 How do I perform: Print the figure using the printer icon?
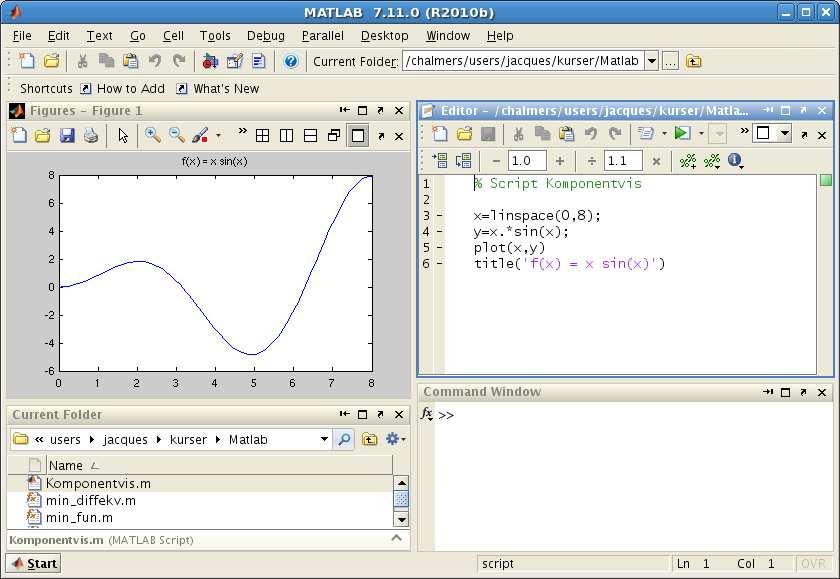91,136
